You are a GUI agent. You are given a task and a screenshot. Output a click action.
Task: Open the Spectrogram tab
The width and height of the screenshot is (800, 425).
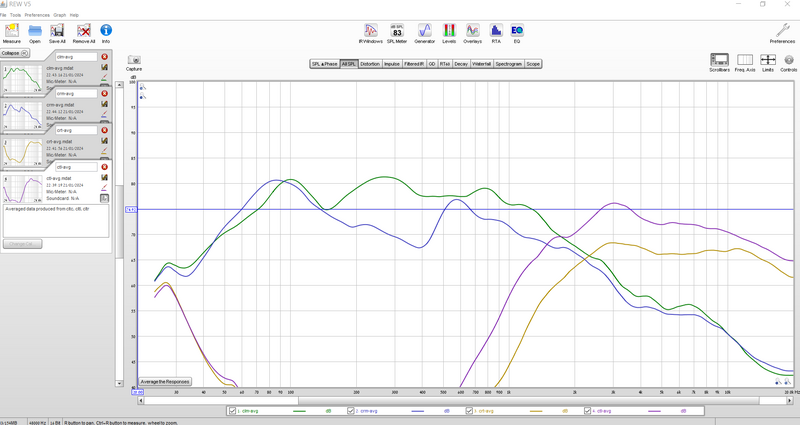point(509,64)
